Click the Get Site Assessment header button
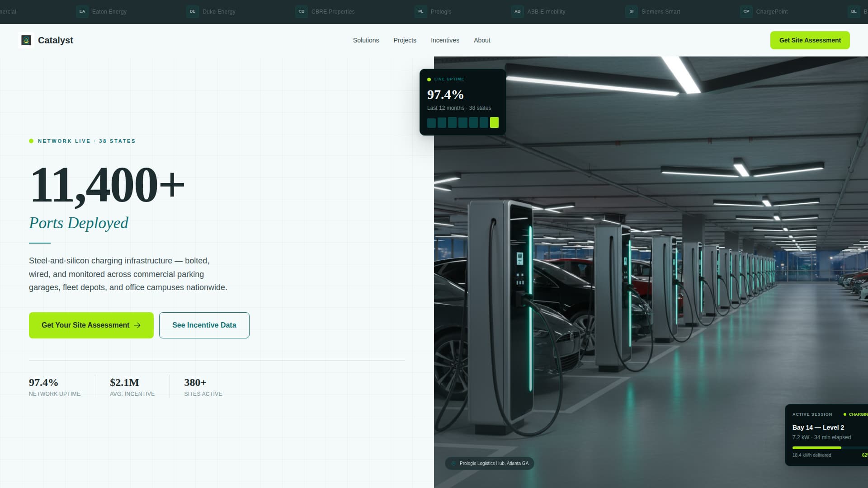The width and height of the screenshot is (868, 488). coord(810,40)
